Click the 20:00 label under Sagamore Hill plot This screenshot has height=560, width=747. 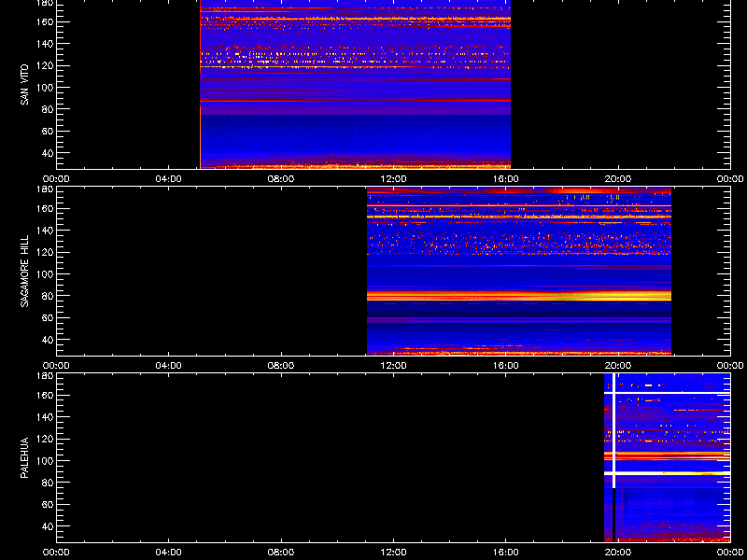pos(618,366)
